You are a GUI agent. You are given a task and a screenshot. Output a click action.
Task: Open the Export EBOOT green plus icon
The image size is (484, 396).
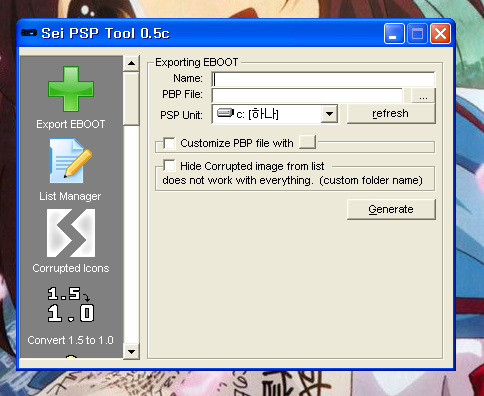(71, 89)
